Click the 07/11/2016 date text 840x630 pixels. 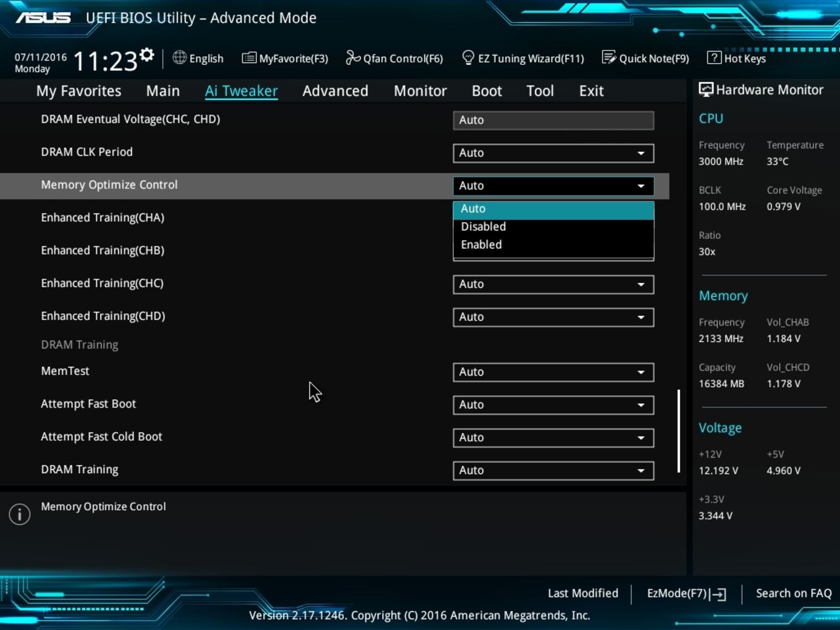[x=41, y=57]
